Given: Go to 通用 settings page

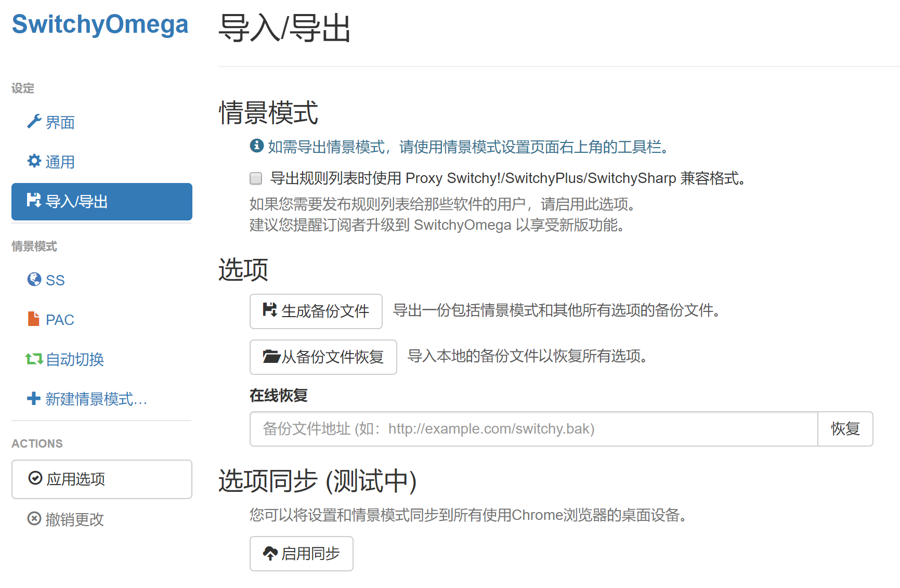Looking at the screenshot, I should pyautogui.click(x=60, y=162).
